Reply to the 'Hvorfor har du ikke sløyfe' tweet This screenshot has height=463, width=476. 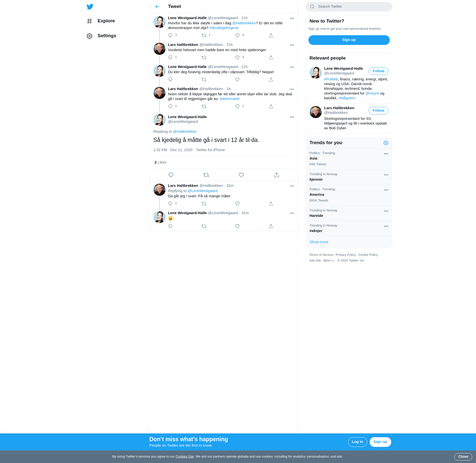coord(170,35)
